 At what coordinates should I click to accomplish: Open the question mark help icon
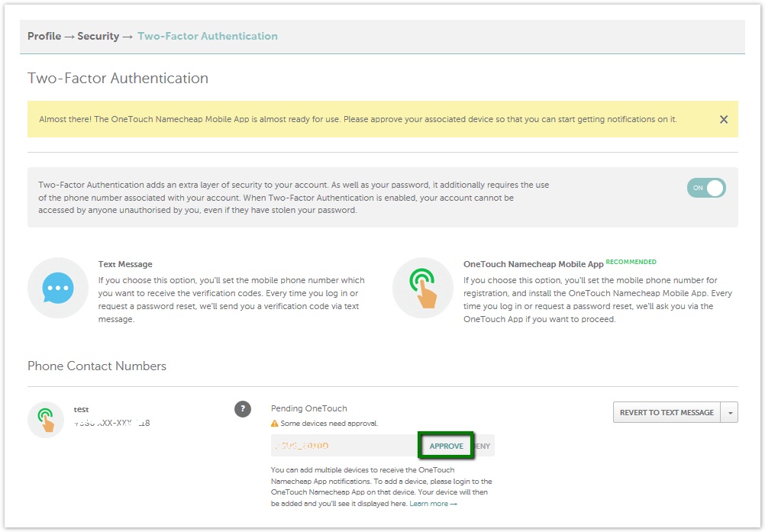(x=243, y=409)
